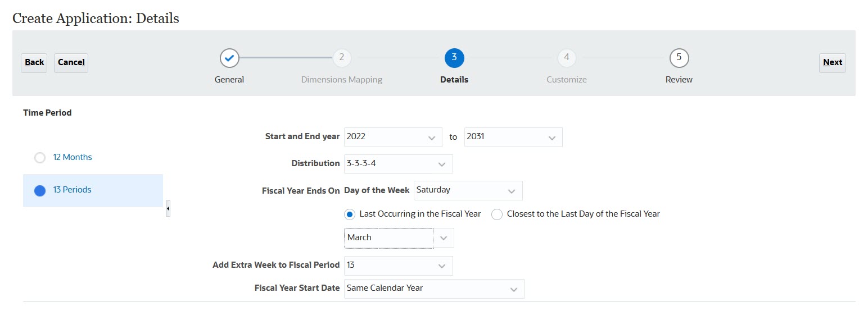This screenshot has width=868, height=311.
Task: Open the Day of the Week Saturday dropdown
Action: [x=511, y=191]
